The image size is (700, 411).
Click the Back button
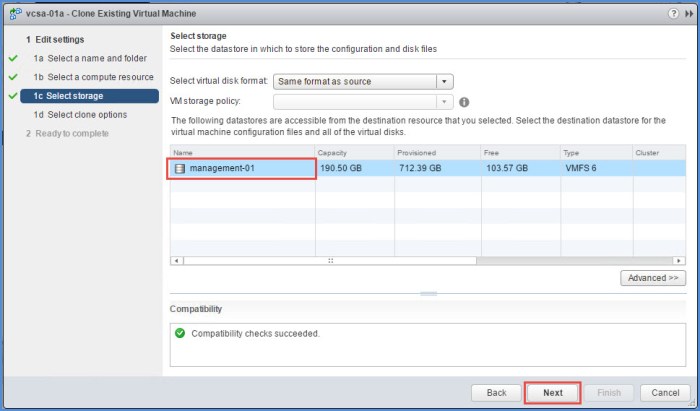(x=496, y=393)
